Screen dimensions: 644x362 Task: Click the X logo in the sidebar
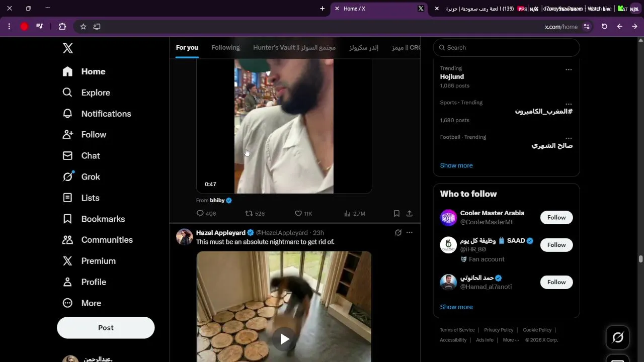[68, 48]
